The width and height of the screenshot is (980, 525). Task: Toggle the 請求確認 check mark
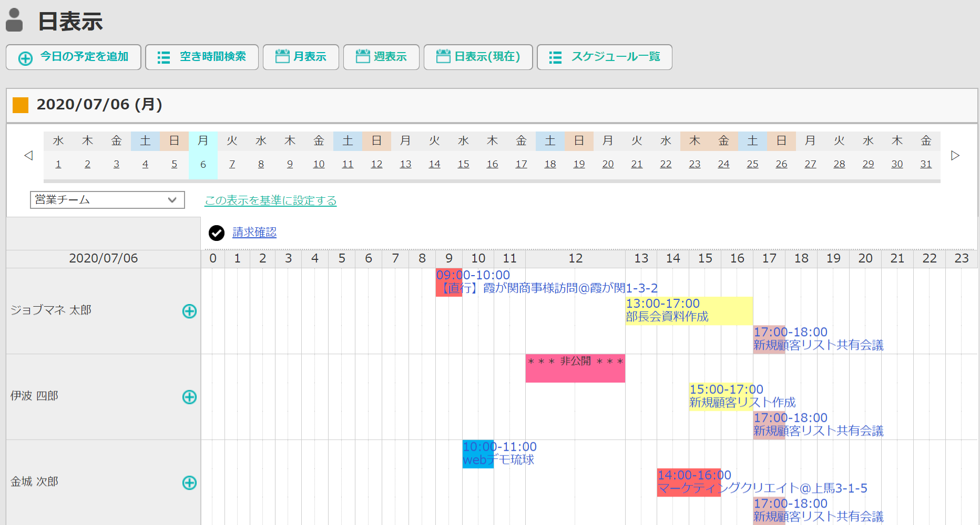pyautogui.click(x=217, y=233)
